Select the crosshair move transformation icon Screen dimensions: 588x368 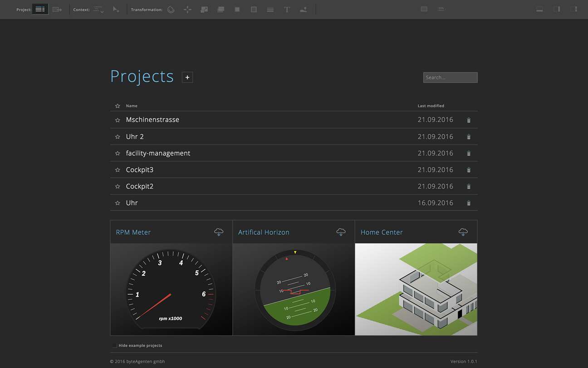187,9
